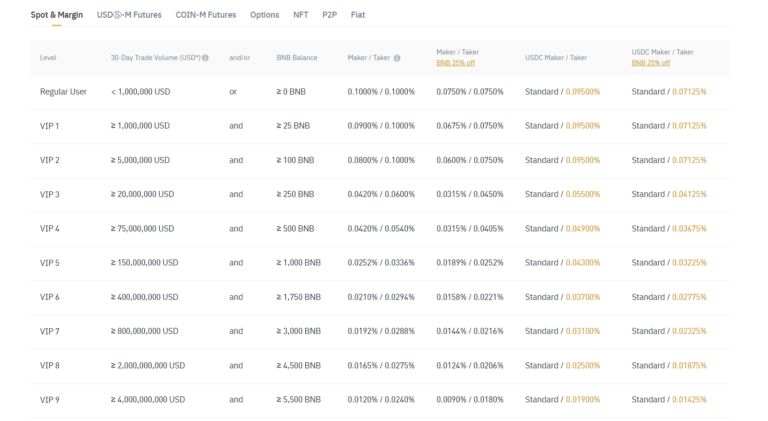This screenshot has width=768, height=421.
Task: Select the VIP 6 level label
Action: (x=49, y=297)
